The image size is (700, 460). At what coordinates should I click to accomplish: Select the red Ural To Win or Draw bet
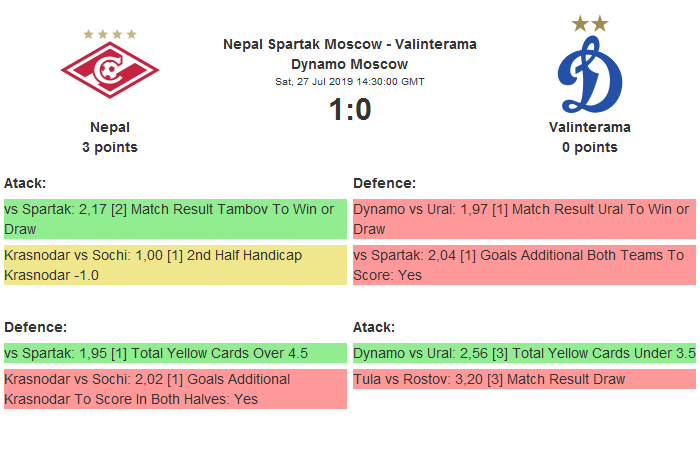[x=525, y=219]
